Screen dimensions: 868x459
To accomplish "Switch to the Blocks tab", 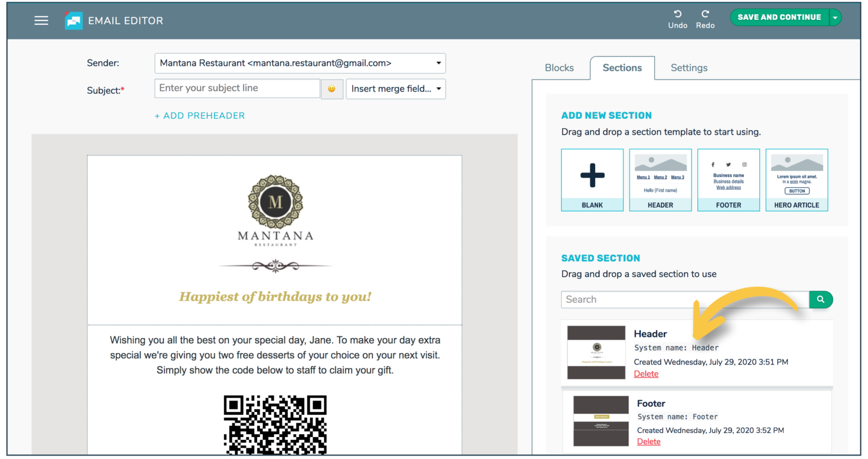I will (x=559, y=68).
